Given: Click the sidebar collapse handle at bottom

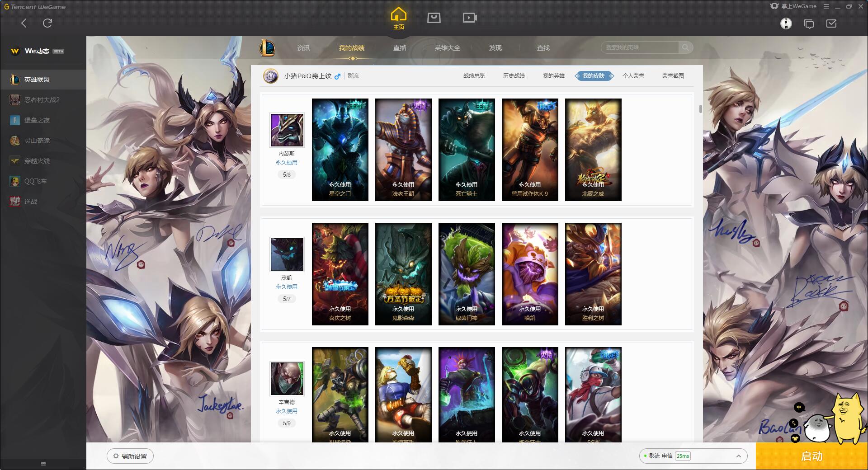Looking at the screenshot, I should tap(43, 464).
